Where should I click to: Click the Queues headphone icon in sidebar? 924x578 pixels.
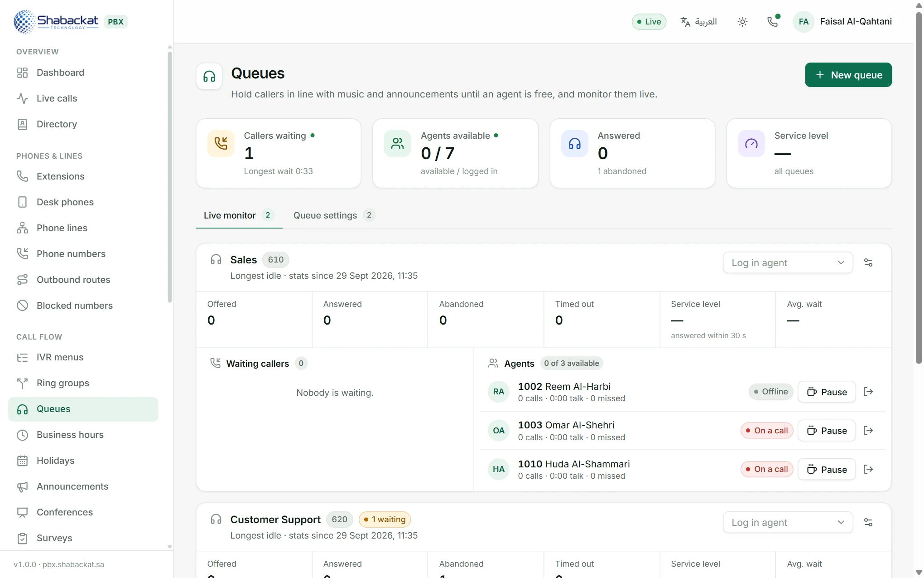[22, 409]
